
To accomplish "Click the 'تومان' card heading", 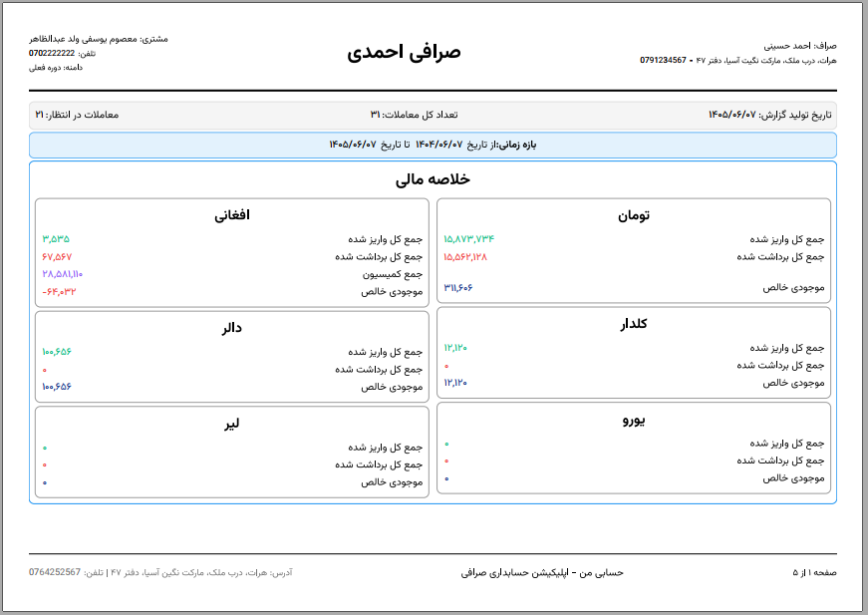I will tap(634, 215).
